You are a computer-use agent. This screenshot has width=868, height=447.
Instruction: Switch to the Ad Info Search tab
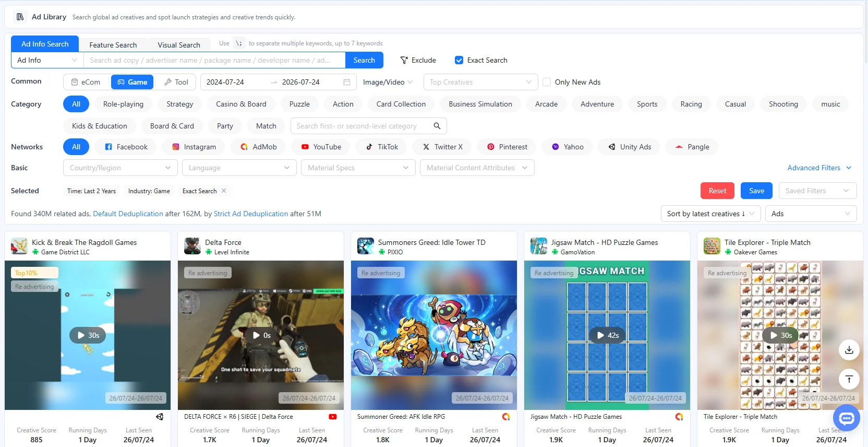click(45, 44)
